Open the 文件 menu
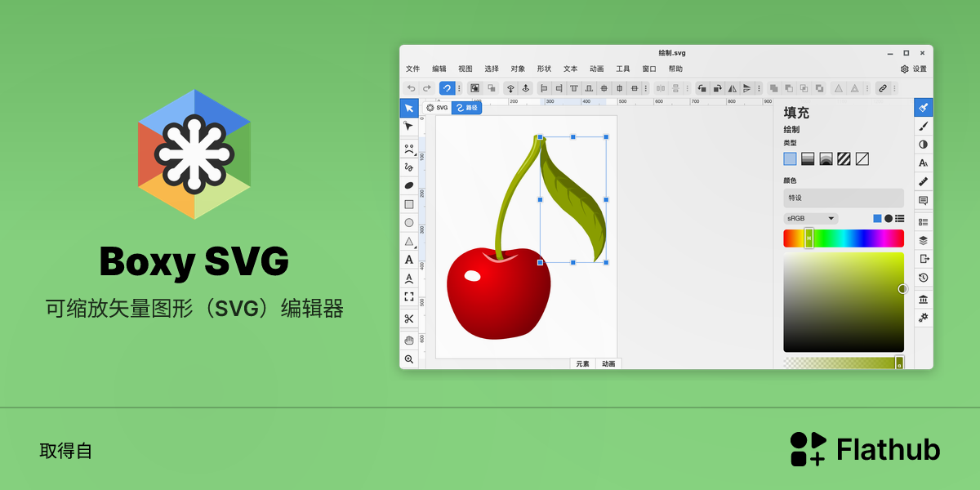980x490 pixels. tap(412, 69)
